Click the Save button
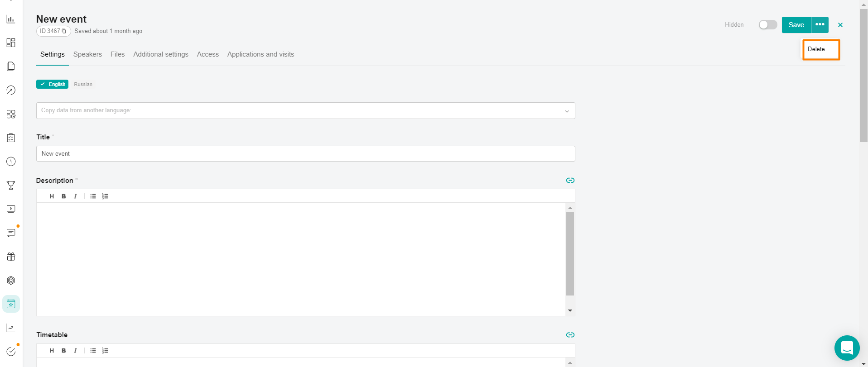 tap(796, 24)
